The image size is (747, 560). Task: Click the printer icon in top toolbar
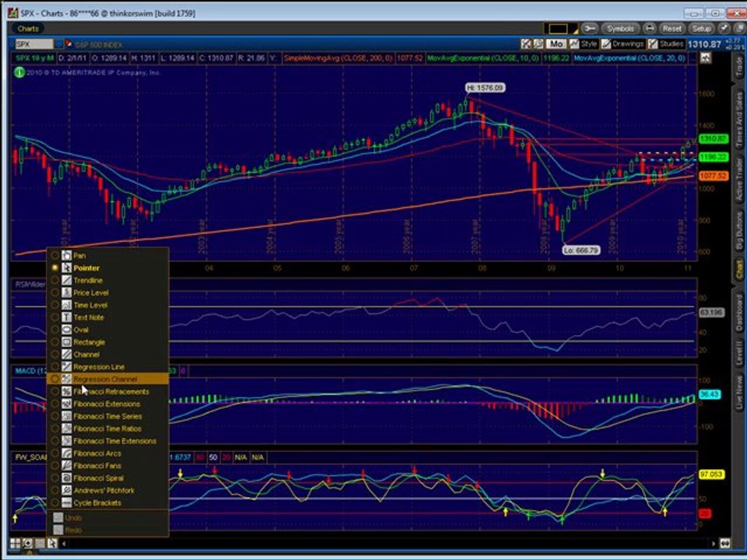pos(649,29)
